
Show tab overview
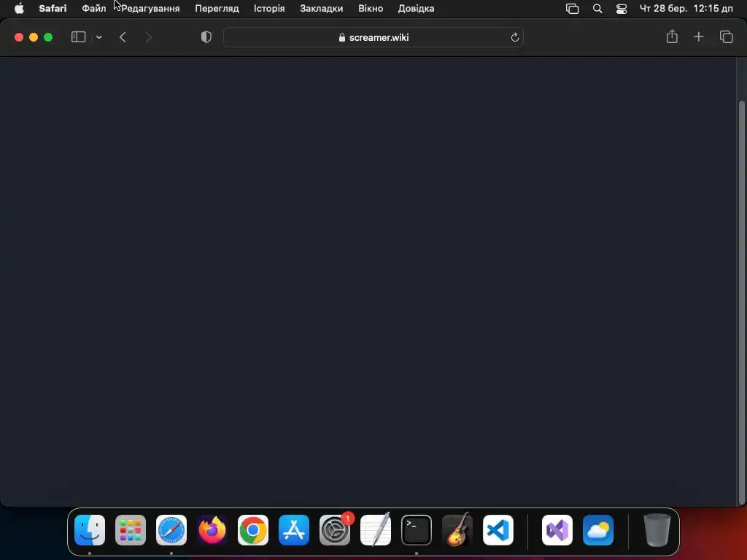coord(726,36)
